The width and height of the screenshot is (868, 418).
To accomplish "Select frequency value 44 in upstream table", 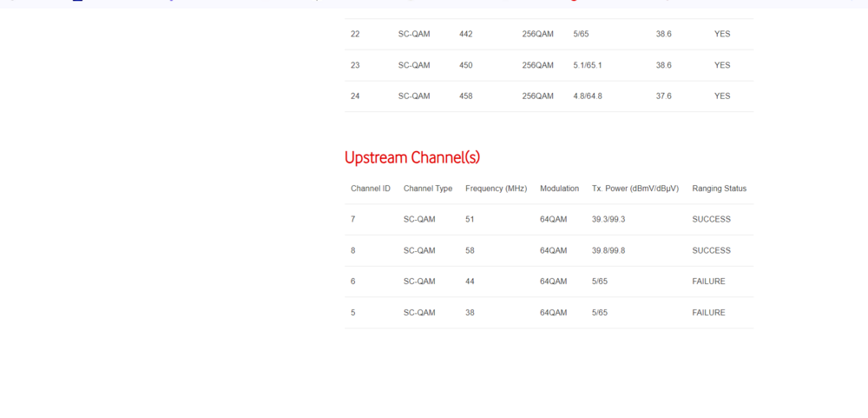I will (x=470, y=282).
